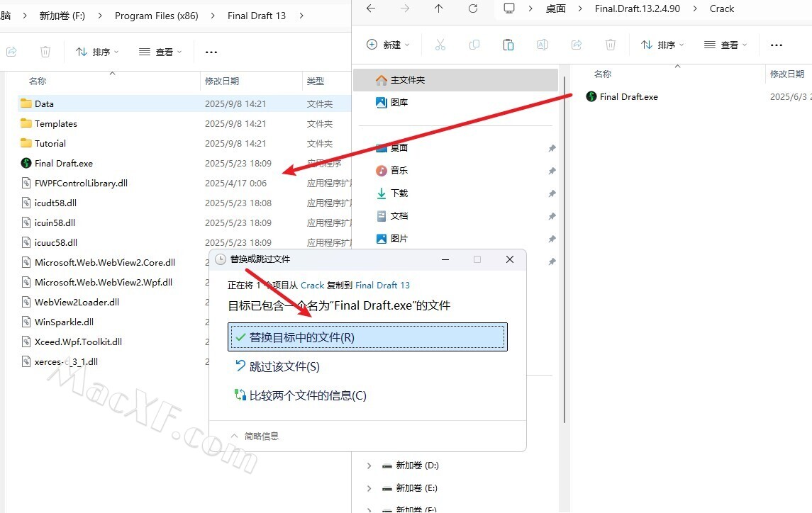This screenshot has height=513, width=812.
Task: Go back in the right Explorer window
Action: pyautogui.click(x=371, y=9)
